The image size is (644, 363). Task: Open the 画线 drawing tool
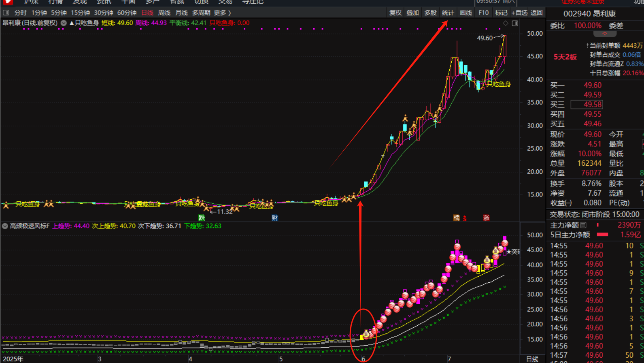pyautogui.click(x=465, y=13)
